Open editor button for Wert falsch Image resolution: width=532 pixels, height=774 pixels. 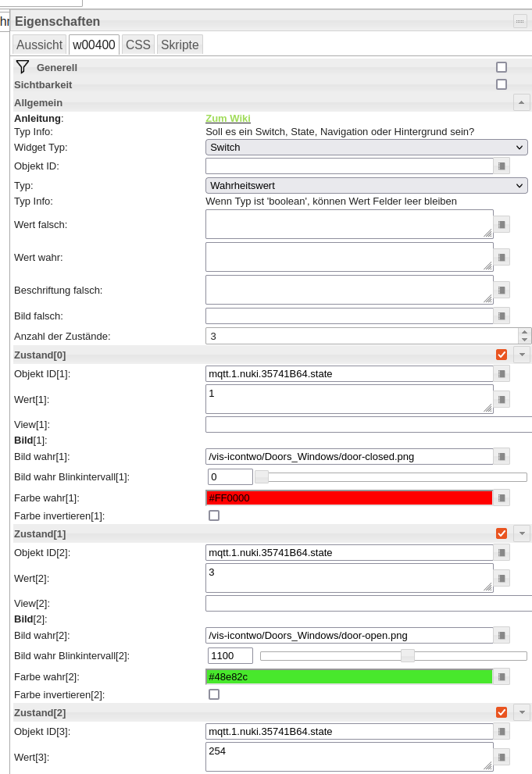pyautogui.click(x=502, y=225)
